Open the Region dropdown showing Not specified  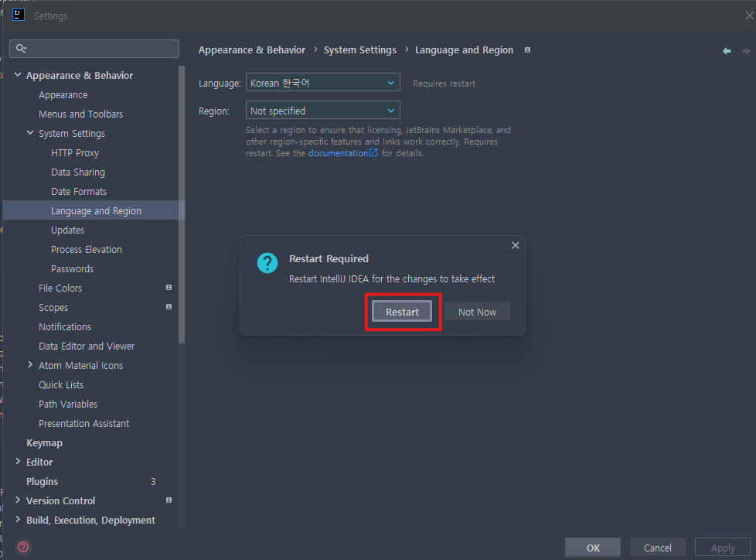pyautogui.click(x=322, y=110)
